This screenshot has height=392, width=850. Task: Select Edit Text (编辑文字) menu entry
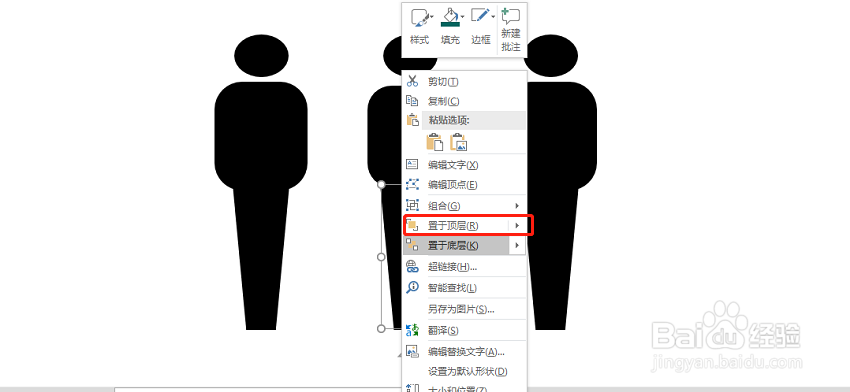pyautogui.click(x=464, y=165)
